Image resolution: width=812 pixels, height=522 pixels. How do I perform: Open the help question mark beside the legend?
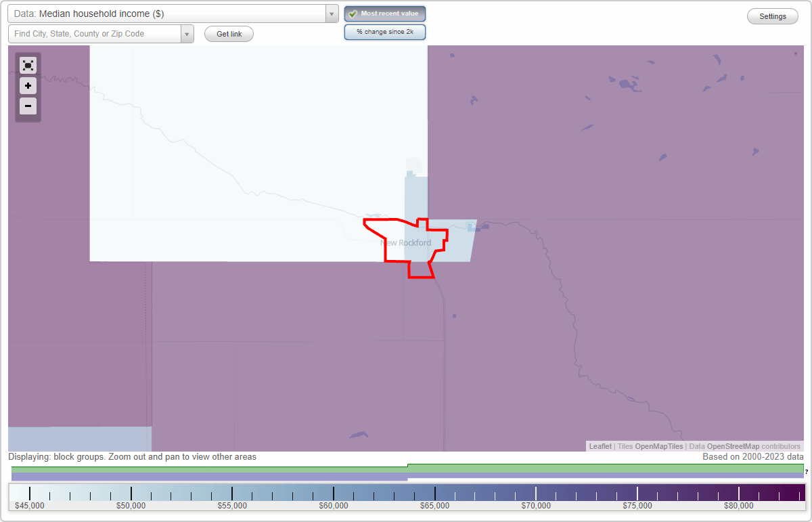point(805,472)
